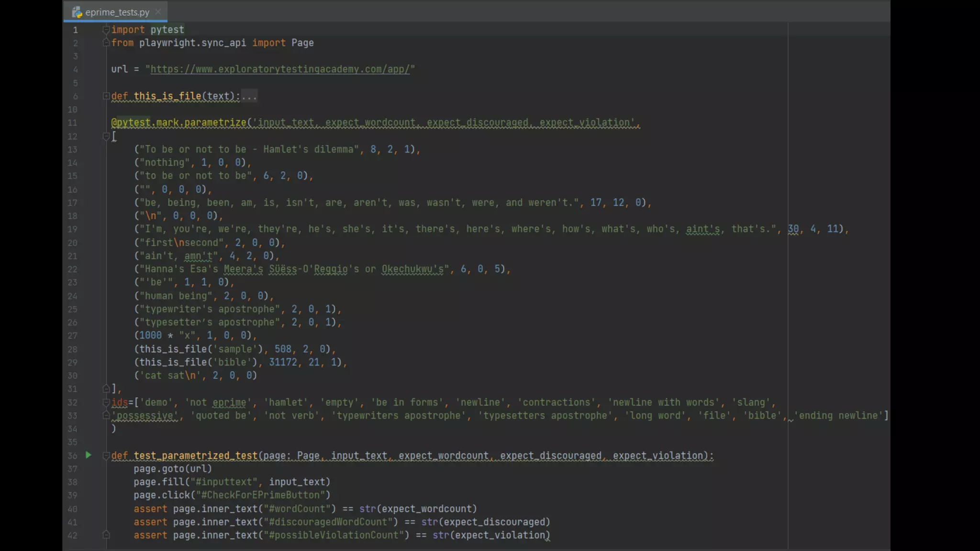Click line number 19 in the gutter

[x=72, y=229]
